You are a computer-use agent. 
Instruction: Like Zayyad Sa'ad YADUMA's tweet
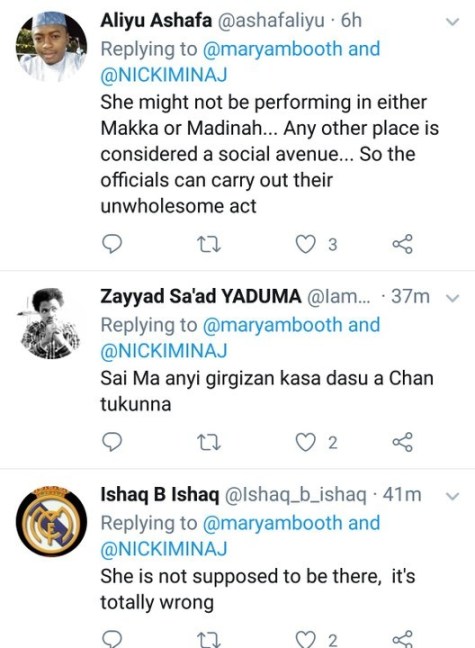pyautogui.click(x=306, y=442)
